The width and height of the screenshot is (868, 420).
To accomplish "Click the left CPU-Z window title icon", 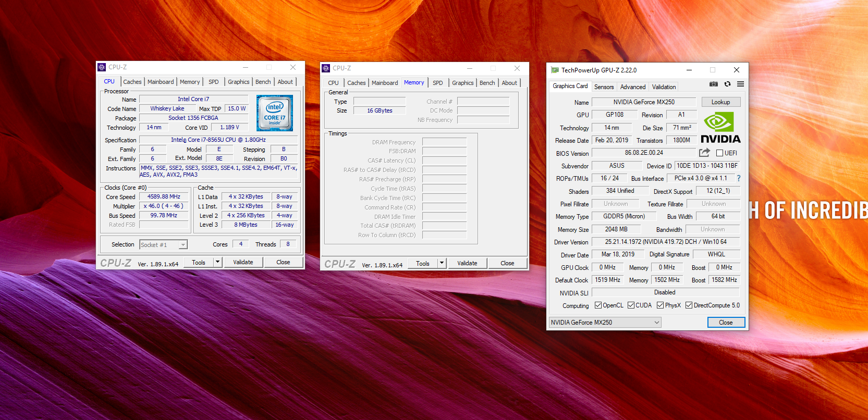I will coord(102,67).
